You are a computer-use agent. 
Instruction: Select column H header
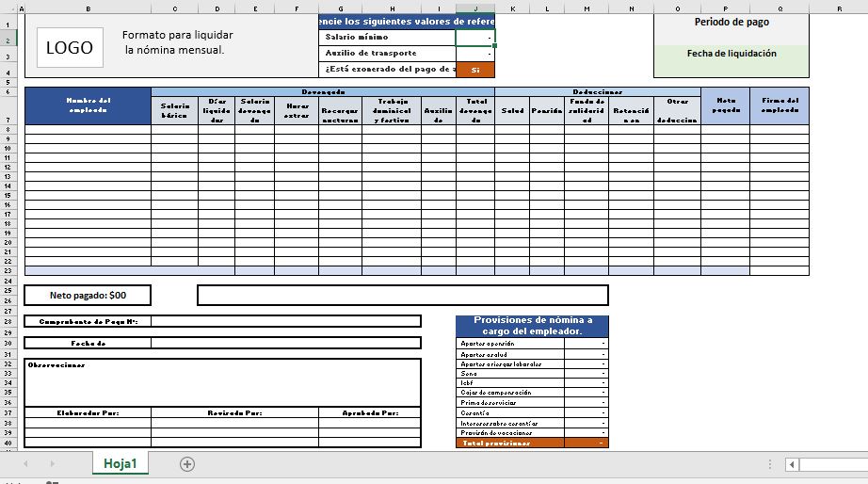pyautogui.click(x=392, y=8)
